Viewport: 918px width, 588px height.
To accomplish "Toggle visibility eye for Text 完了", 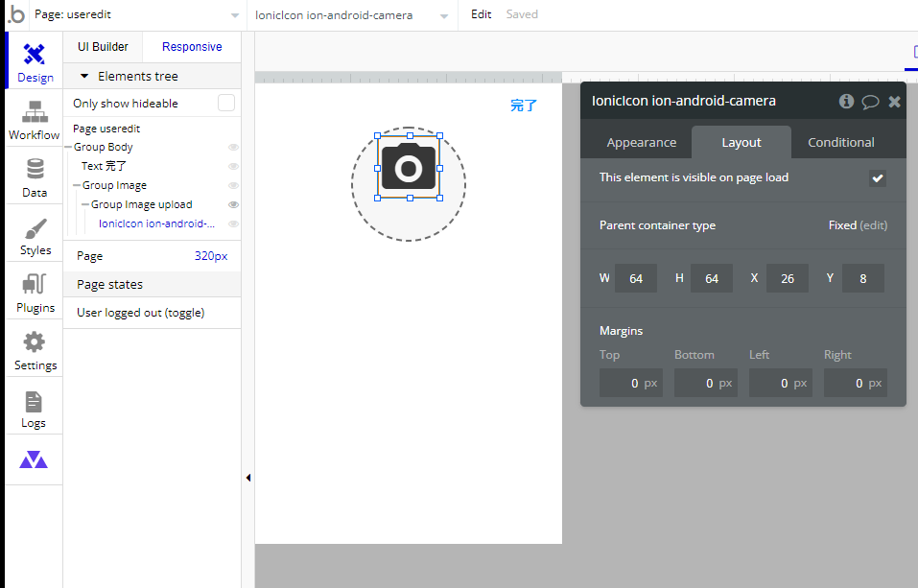I will [x=233, y=166].
